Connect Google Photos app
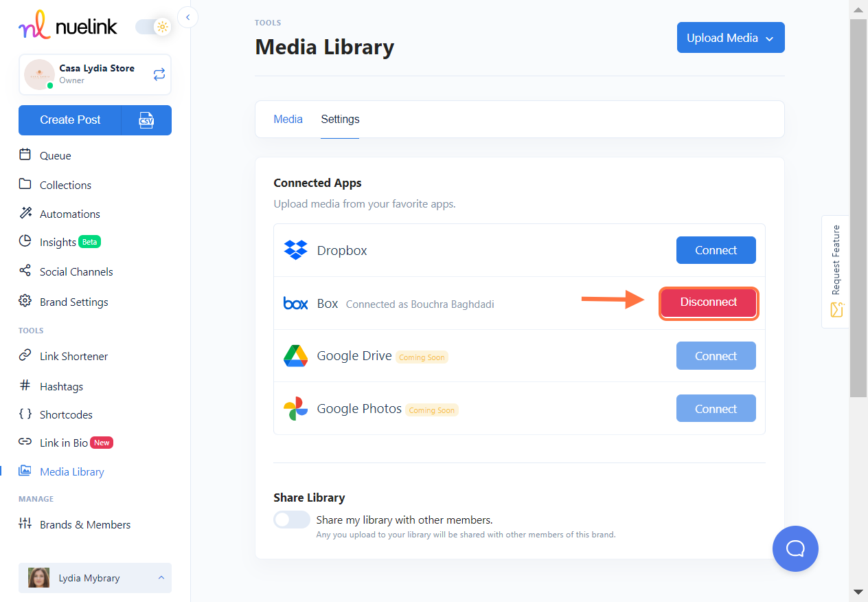Screen dimensions: 868x602 point(716,409)
